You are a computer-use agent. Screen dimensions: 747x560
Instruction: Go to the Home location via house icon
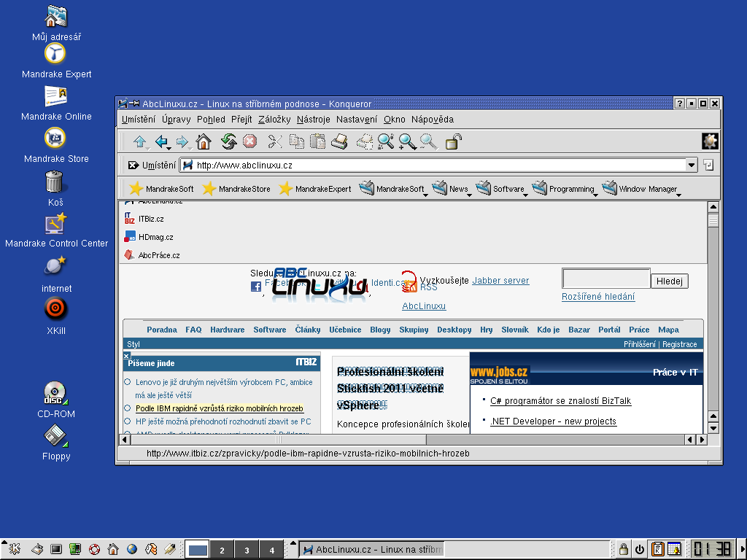pyautogui.click(x=204, y=141)
